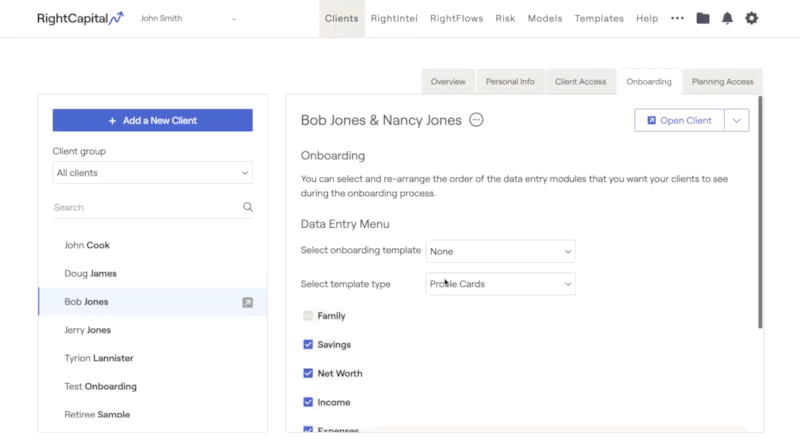This screenshot has height=444, width=800.
Task: Switch to the Overview tab
Action: pos(448,82)
